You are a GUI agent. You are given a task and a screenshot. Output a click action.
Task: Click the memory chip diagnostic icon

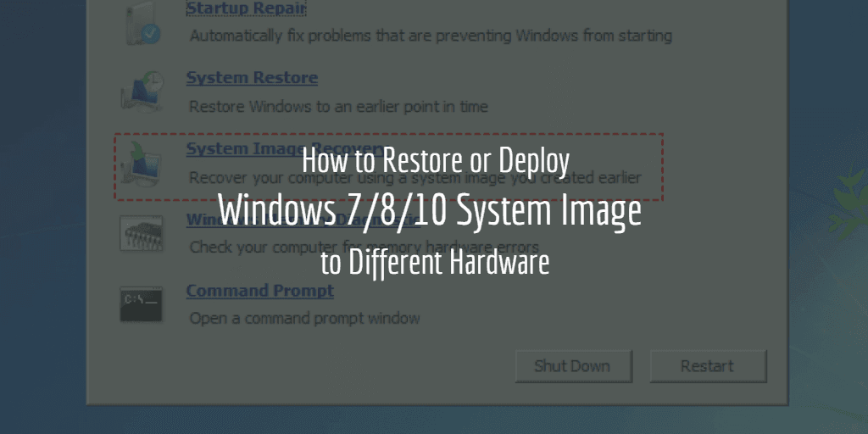[x=142, y=233]
